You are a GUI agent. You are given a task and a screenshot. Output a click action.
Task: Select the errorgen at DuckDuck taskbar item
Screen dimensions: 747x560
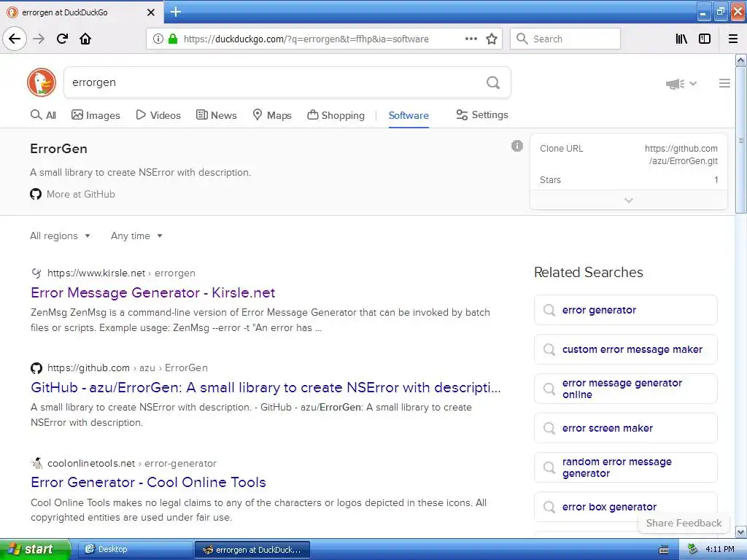coord(252,550)
